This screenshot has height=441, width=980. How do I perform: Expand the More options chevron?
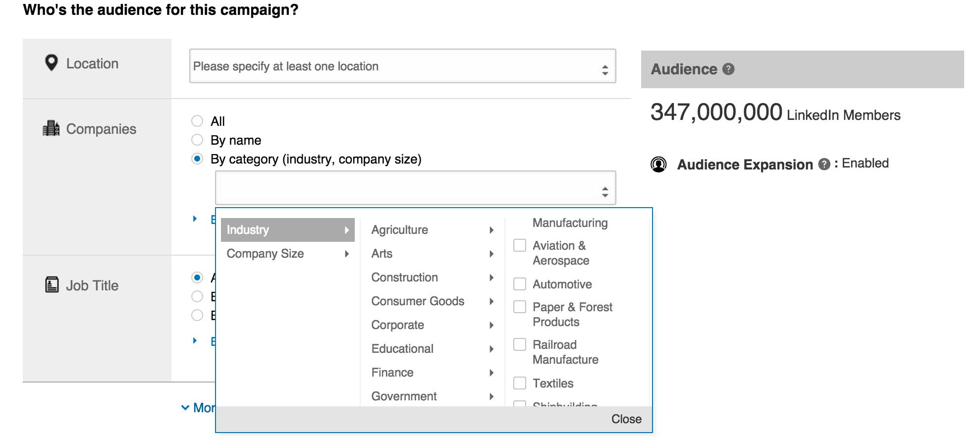click(x=185, y=407)
